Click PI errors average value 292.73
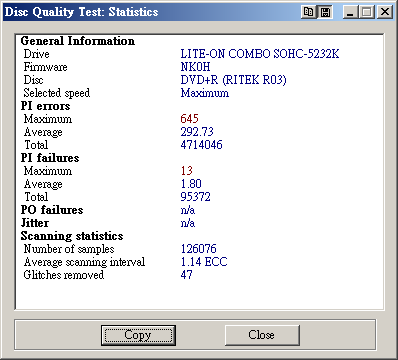 click(x=197, y=132)
